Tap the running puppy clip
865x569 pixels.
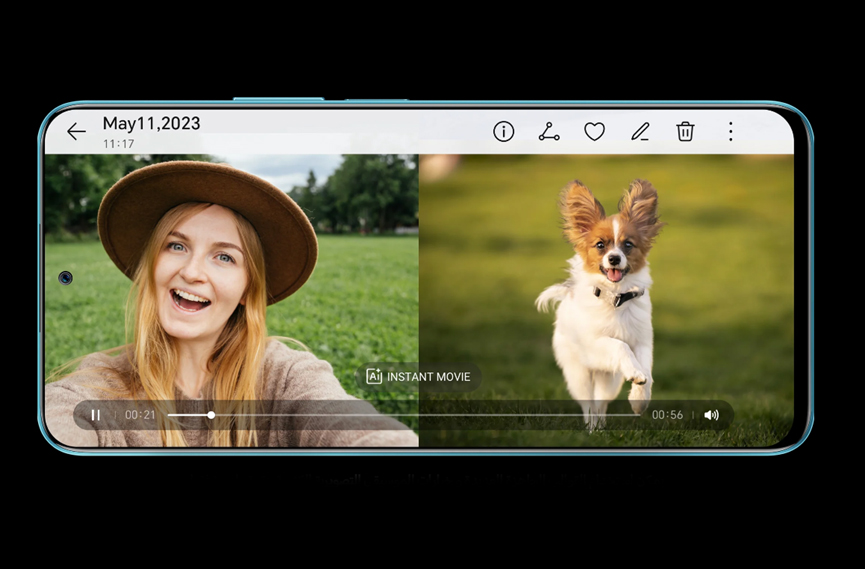(x=605, y=290)
